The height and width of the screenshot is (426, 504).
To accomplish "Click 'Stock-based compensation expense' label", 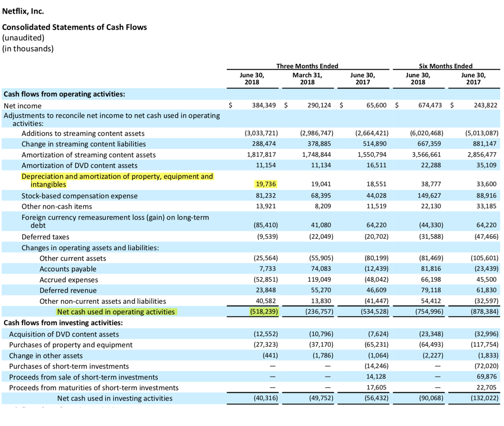I will 79,196.
